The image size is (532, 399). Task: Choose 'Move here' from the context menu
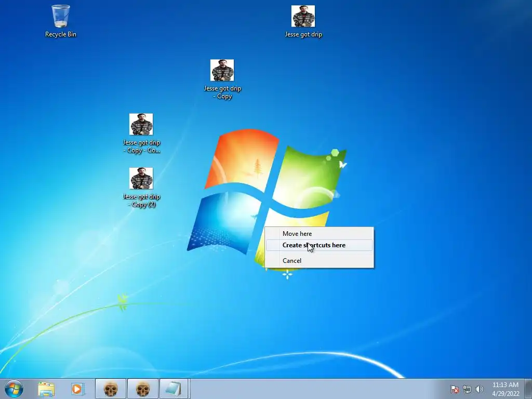tap(319, 233)
